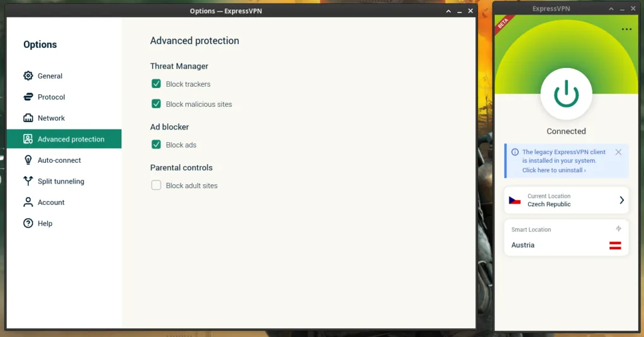Screen dimensions: 644x337
Task: Enable the Block adult sites checkbox
Action: pos(156,185)
